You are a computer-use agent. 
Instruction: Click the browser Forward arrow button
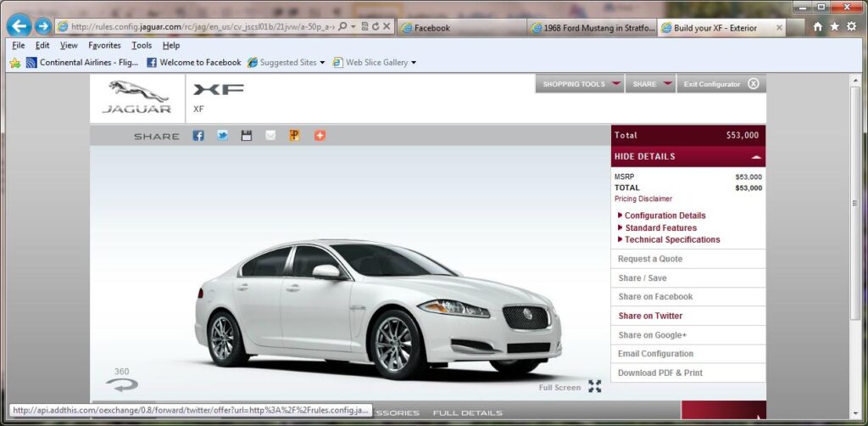coord(43,26)
